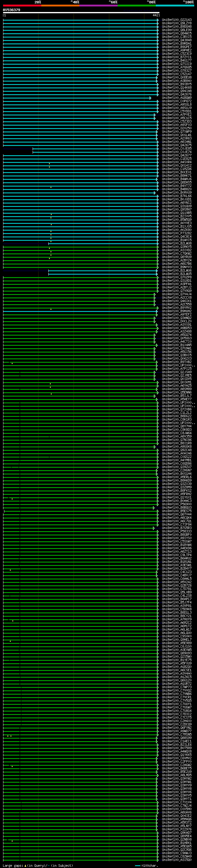The image size is (197, 868).
Task: Open hit UniRef100_A7PYE2
Action: point(177,115)
